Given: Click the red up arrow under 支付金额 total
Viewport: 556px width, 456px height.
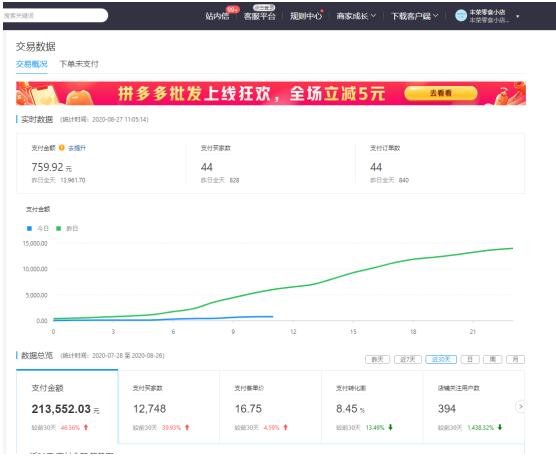Looking at the screenshot, I should point(86,428).
